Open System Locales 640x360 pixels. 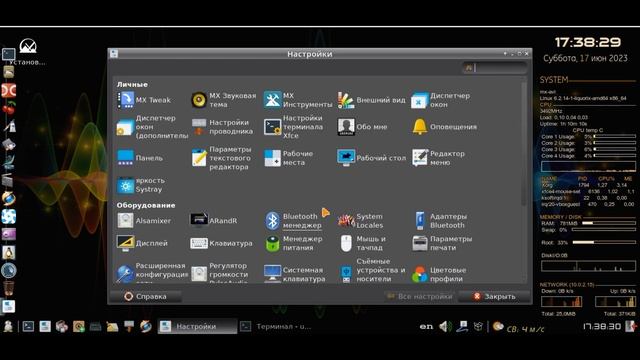coord(361,221)
